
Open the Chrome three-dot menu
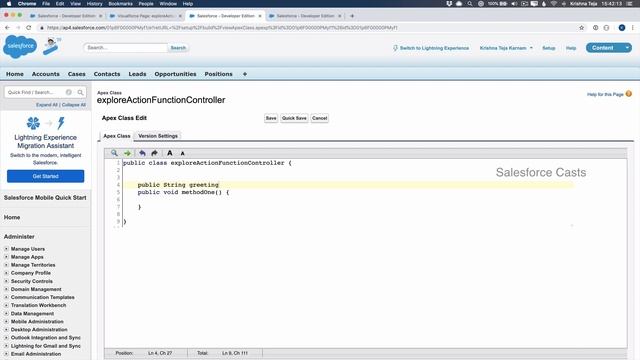pos(633,28)
